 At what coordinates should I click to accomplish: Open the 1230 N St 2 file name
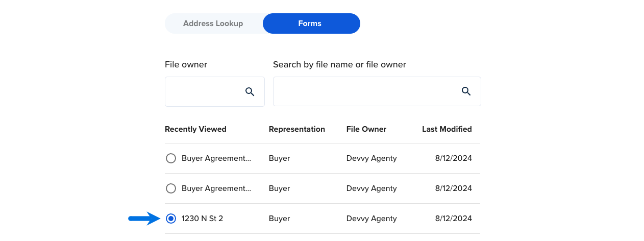pos(202,219)
